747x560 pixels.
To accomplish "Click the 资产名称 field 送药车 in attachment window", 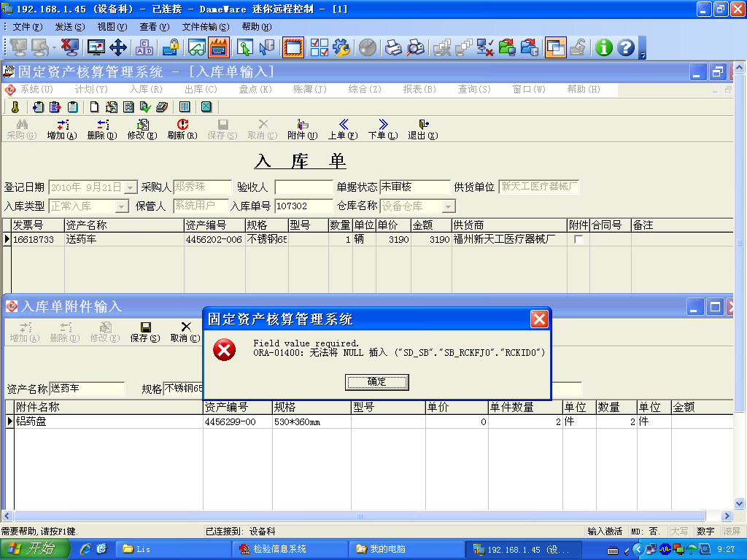I will [x=88, y=389].
